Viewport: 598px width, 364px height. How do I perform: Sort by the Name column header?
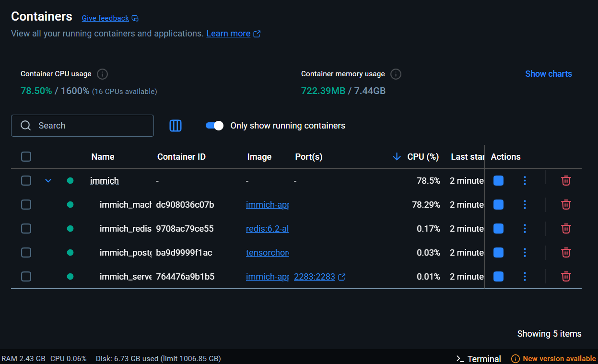click(103, 157)
